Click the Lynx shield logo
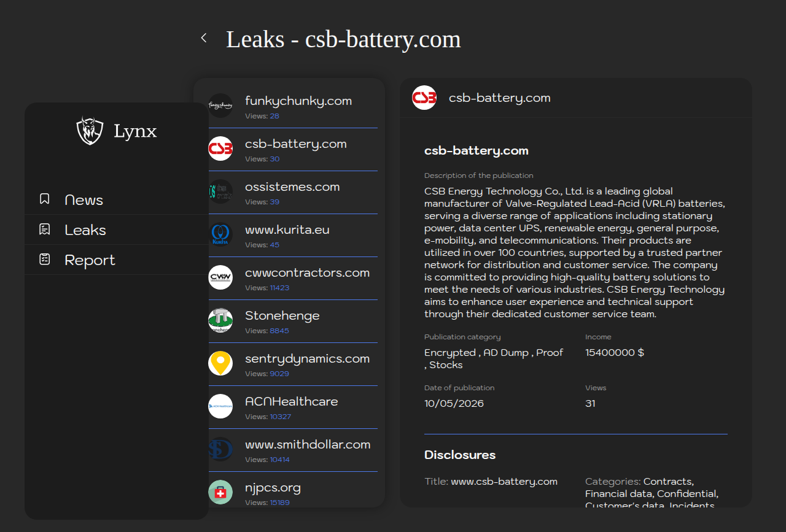The image size is (786, 532). (90, 131)
